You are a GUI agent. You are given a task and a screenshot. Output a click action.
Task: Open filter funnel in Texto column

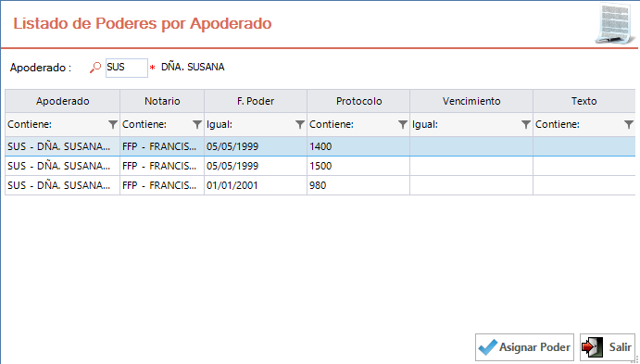point(629,124)
